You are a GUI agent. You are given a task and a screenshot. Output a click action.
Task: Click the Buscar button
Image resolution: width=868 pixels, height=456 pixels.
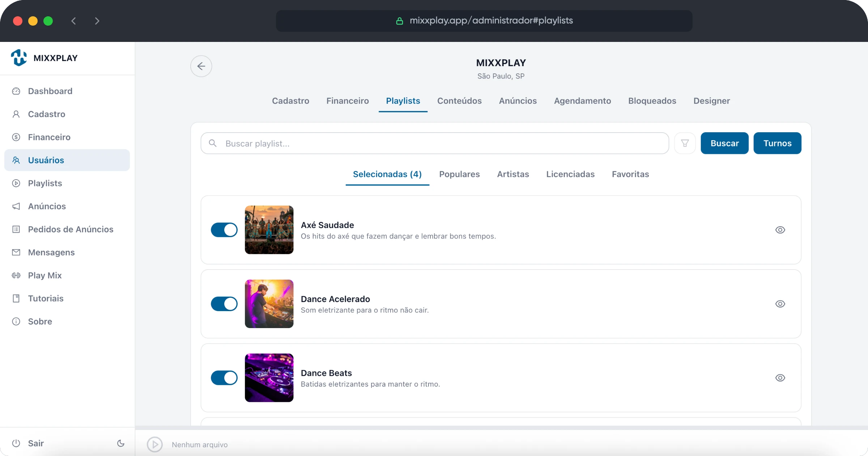point(724,143)
